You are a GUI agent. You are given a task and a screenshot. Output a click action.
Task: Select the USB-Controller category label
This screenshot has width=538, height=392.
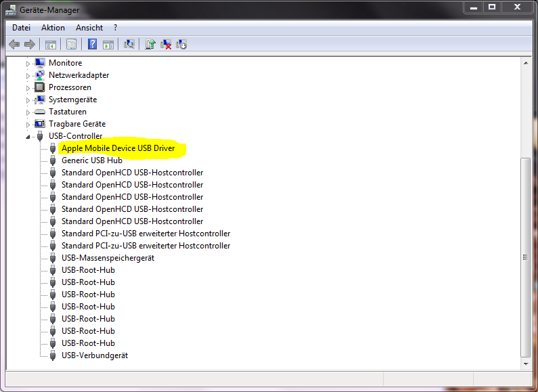click(x=75, y=136)
